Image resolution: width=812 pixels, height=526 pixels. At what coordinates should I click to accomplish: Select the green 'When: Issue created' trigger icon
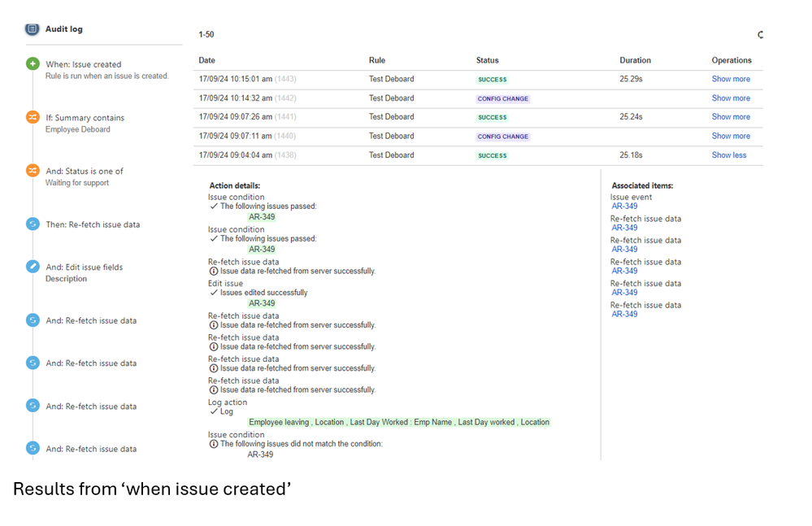pos(33,63)
